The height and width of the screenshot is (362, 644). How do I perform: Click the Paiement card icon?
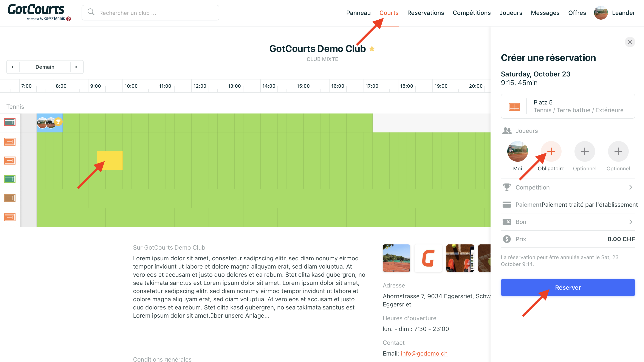tap(507, 205)
